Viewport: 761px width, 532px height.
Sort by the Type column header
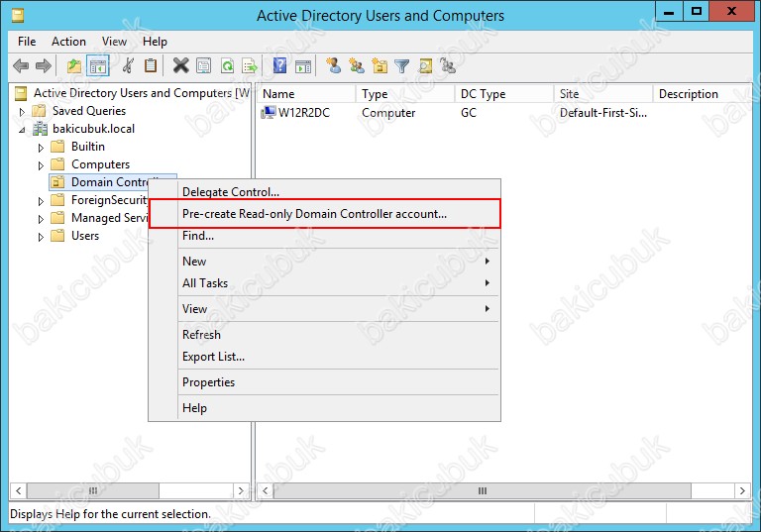(x=405, y=94)
